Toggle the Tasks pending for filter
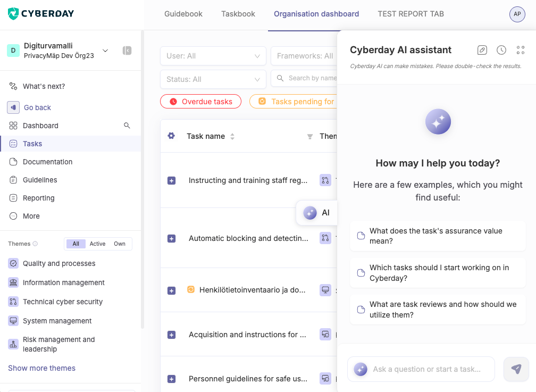Screen dimensions: 536x392 pos(294,102)
